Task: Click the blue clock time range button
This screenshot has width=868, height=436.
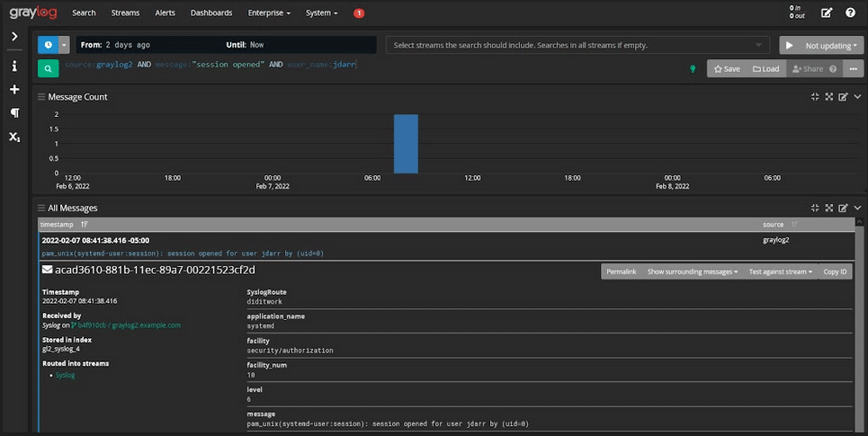Action: tap(48, 45)
